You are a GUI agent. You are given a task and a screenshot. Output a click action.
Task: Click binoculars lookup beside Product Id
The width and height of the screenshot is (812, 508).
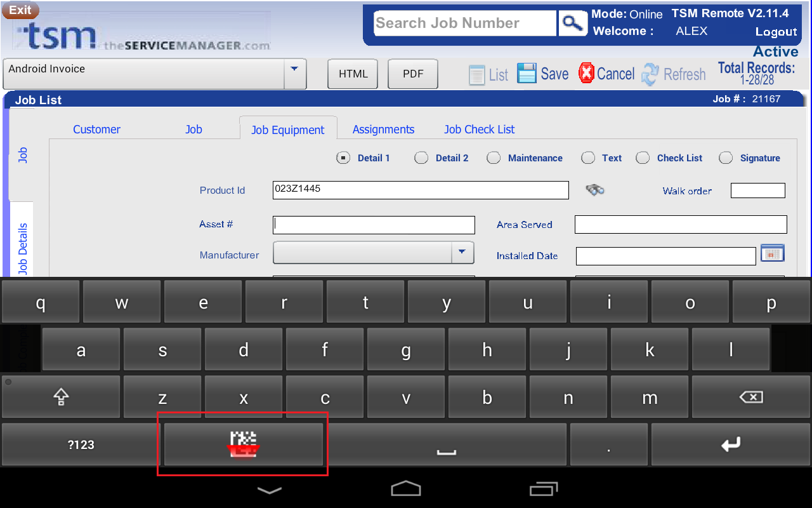click(594, 190)
